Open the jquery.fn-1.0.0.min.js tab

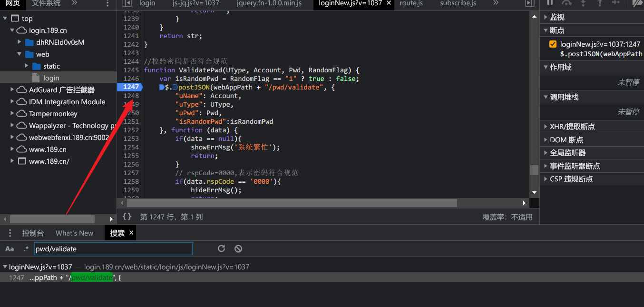269,3
